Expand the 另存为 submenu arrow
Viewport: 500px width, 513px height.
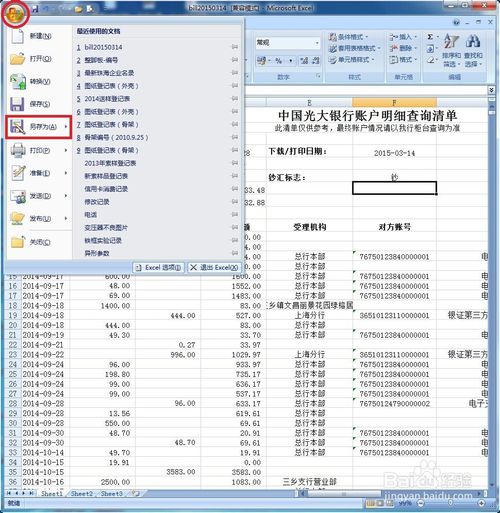[66, 127]
